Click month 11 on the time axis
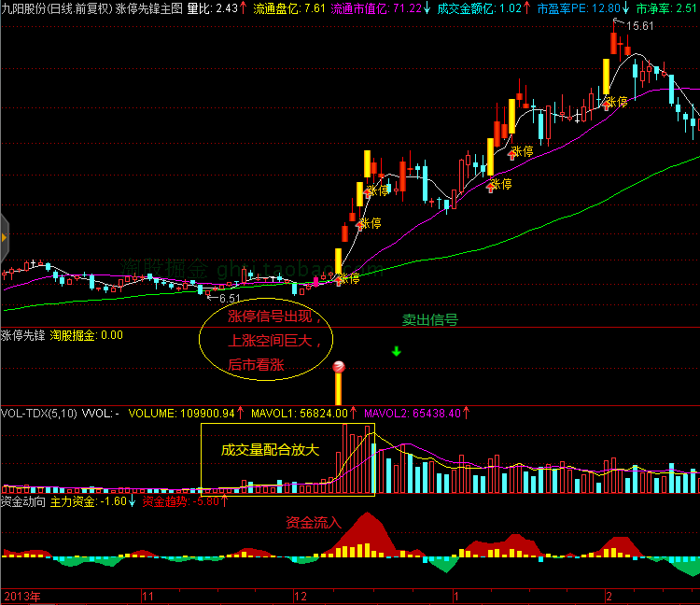Image resolution: width=700 pixels, height=605 pixels. coord(147,597)
